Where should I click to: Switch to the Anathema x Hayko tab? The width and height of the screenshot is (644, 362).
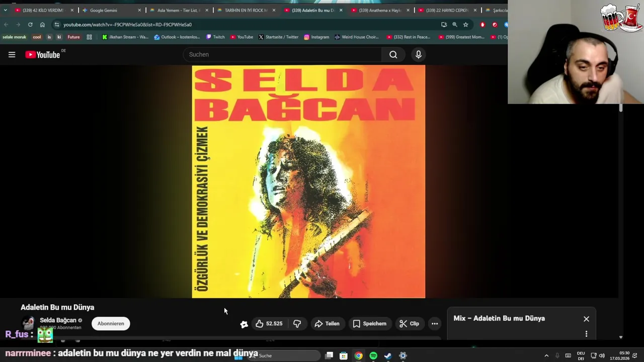pyautogui.click(x=380, y=10)
